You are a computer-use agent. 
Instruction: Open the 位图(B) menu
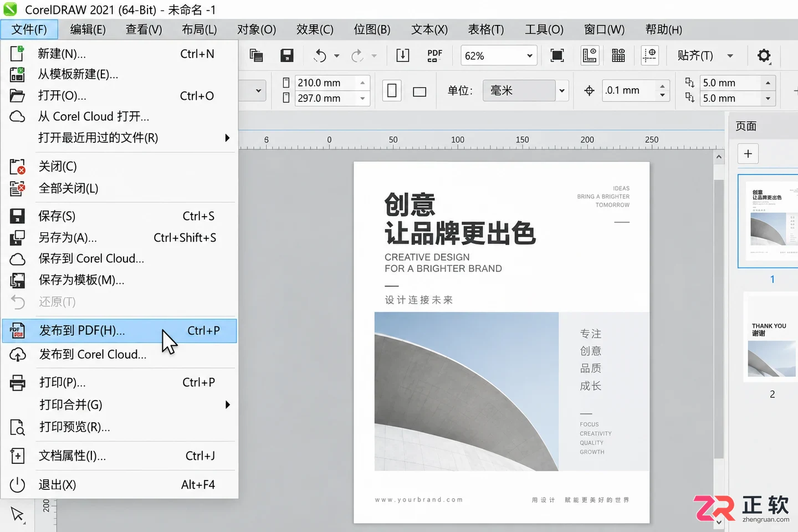click(x=372, y=29)
